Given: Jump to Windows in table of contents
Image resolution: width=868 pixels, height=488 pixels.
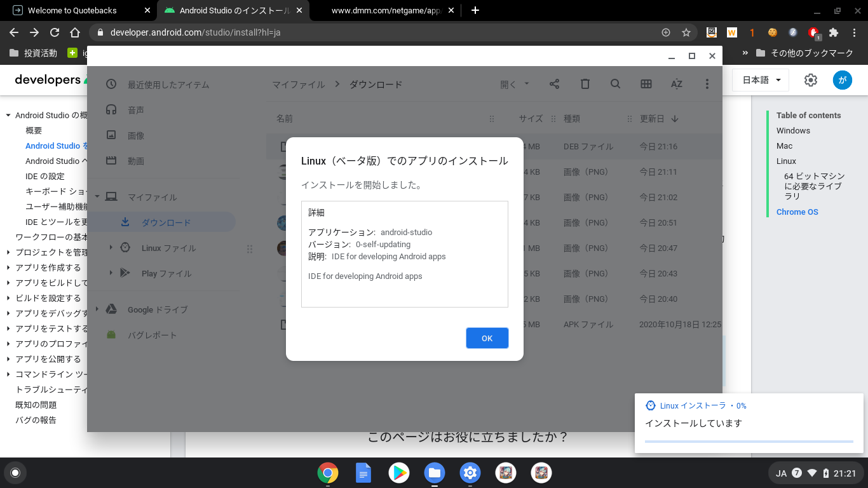Looking at the screenshot, I should pos(793,130).
